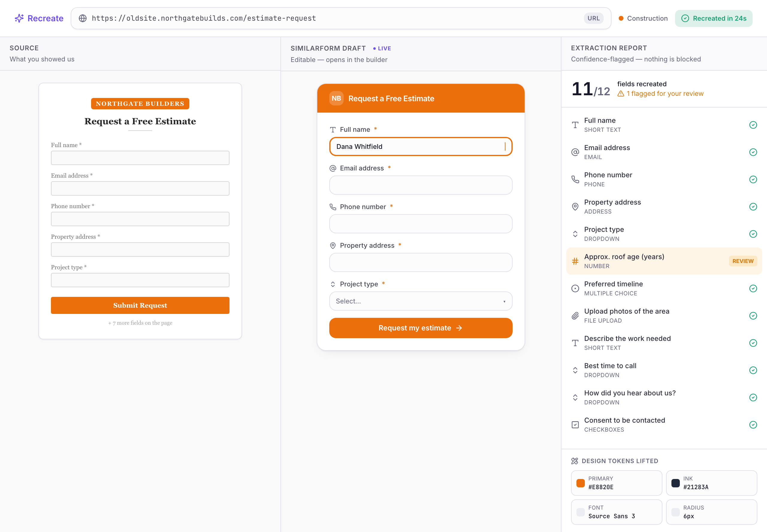Click check icon on How did you hear row
The height and width of the screenshot is (532, 767).
coord(753,397)
